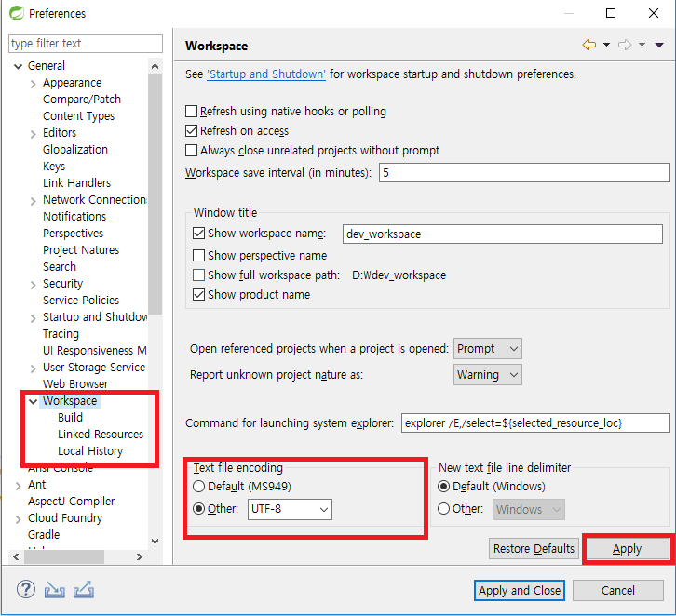Click the export preferences icon
Image resolution: width=676 pixels, height=616 pixels.
pos(83,590)
